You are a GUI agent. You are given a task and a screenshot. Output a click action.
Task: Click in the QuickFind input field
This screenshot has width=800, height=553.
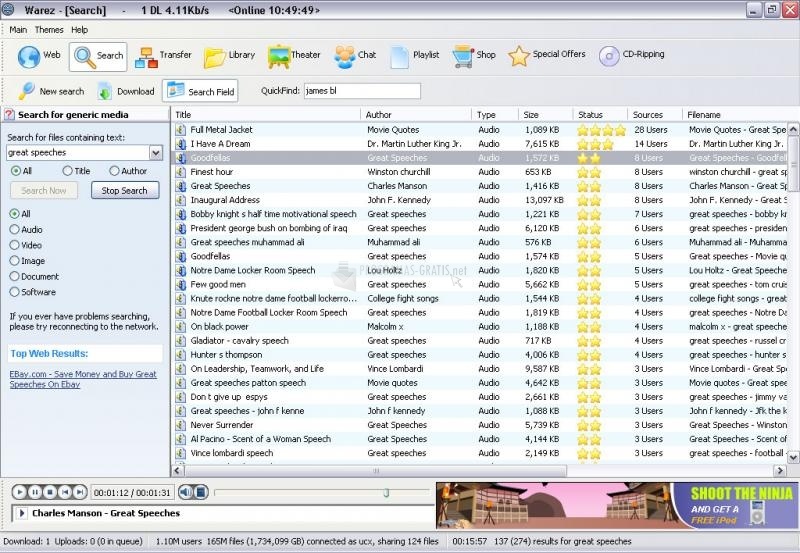(362, 91)
